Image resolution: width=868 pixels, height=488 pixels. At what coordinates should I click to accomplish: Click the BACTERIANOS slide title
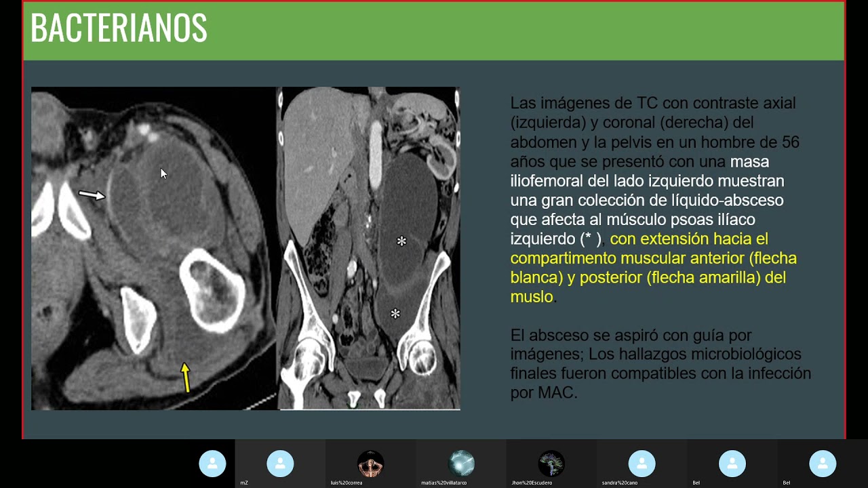tap(119, 28)
